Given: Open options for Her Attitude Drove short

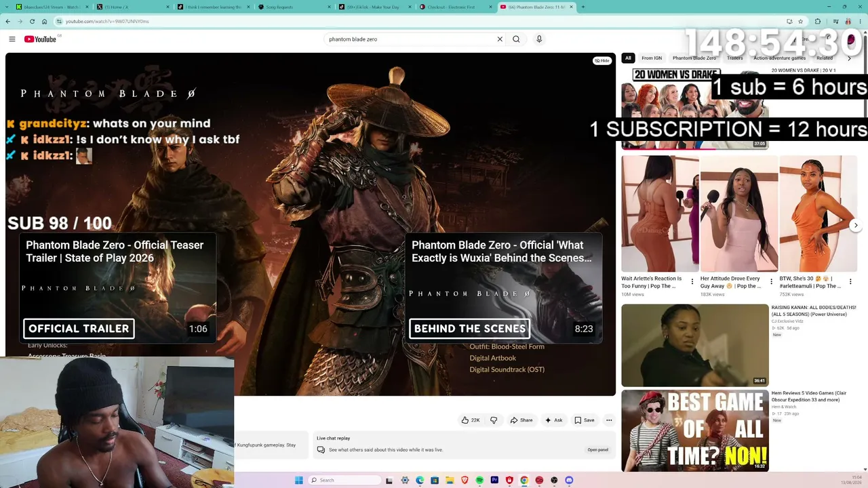Looking at the screenshot, I should (x=771, y=281).
